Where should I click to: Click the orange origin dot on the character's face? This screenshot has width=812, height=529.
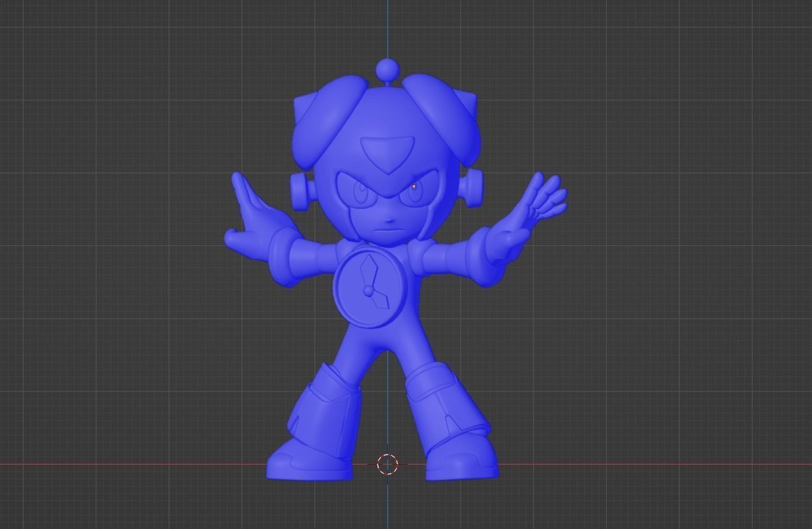tap(414, 187)
